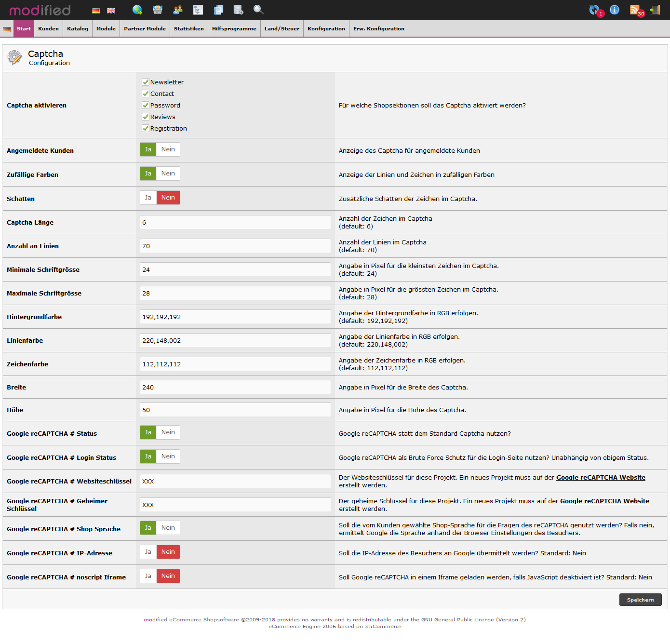Toggle the Contact captcha checkbox
Viewport: 670px width, 644px height.
pos(145,94)
